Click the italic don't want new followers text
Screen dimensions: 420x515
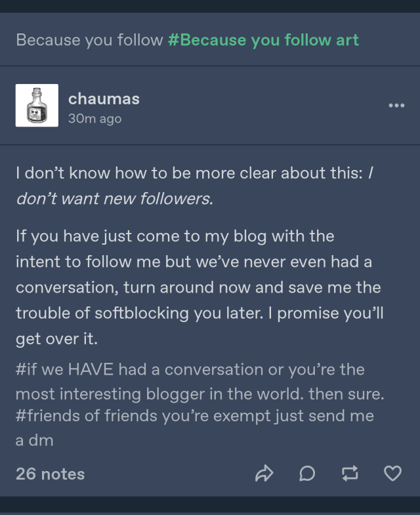114,199
